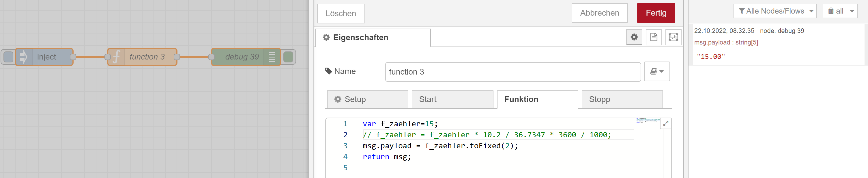868x178 pixels.
Task: Open the Alle Nodes/Flows filter dropdown
Action: [775, 11]
